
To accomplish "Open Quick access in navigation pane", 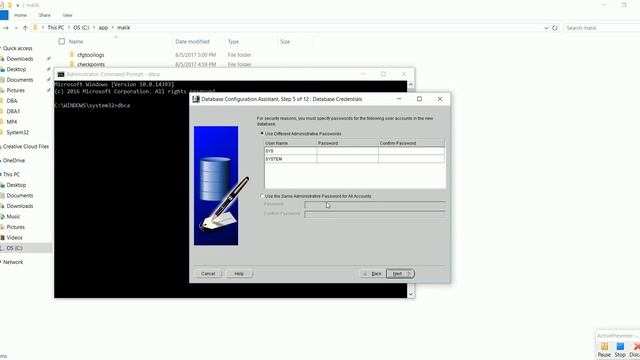I will [x=17, y=48].
